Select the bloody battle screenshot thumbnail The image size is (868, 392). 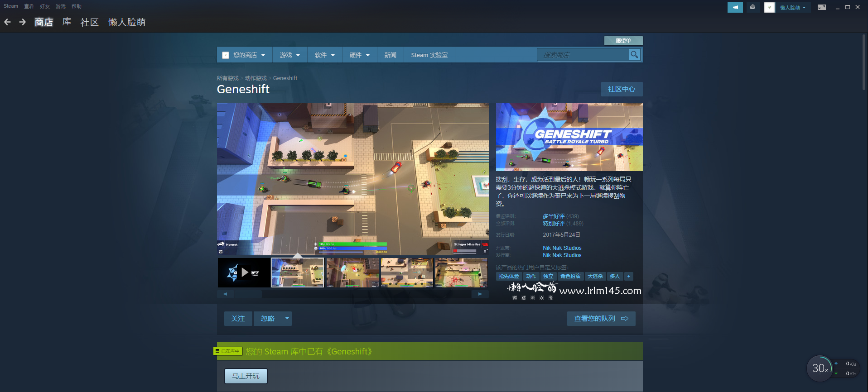pos(461,272)
